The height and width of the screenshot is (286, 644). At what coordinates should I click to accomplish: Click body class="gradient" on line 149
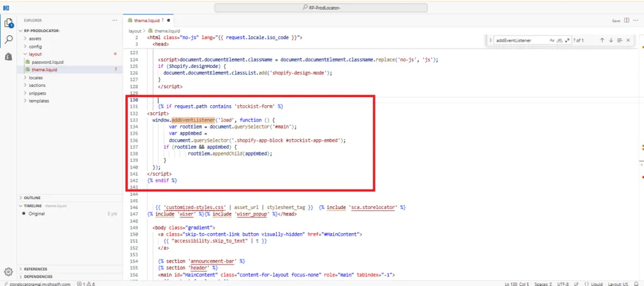click(184, 227)
